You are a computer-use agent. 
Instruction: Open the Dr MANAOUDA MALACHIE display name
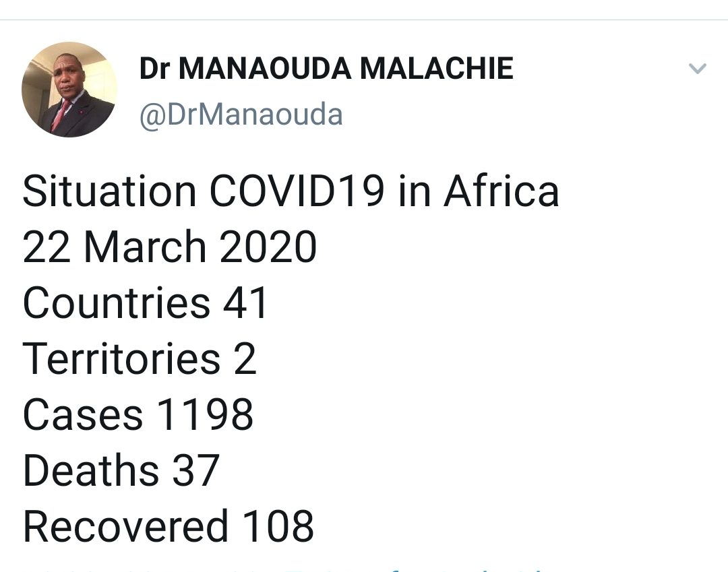coord(326,69)
